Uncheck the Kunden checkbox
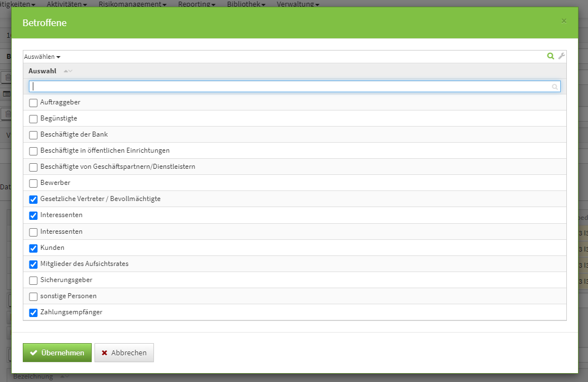Screen dimensions: 588x382 pyautogui.click(x=33, y=248)
